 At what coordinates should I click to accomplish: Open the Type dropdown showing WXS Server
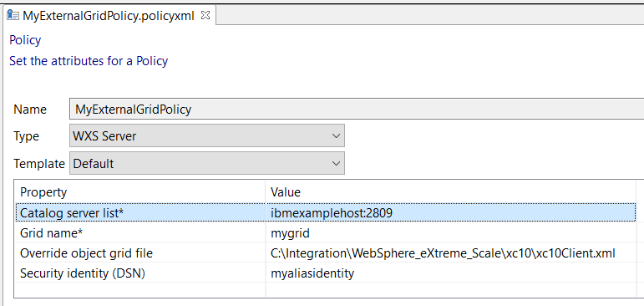click(207, 135)
